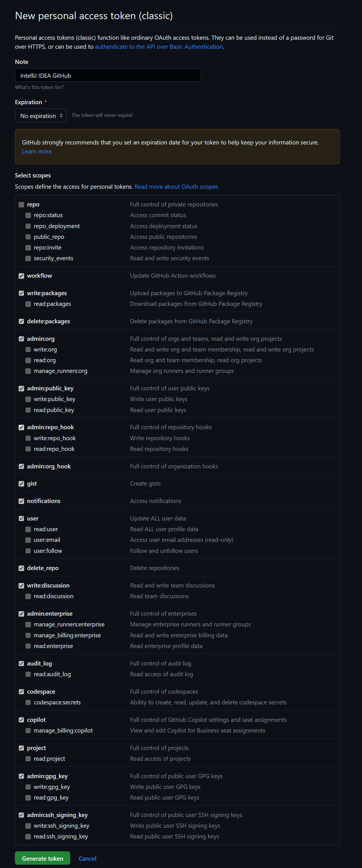Open the Expiration dropdown
The height and width of the screenshot is (868, 362).
pyautogui.click(x=41, y=115)
